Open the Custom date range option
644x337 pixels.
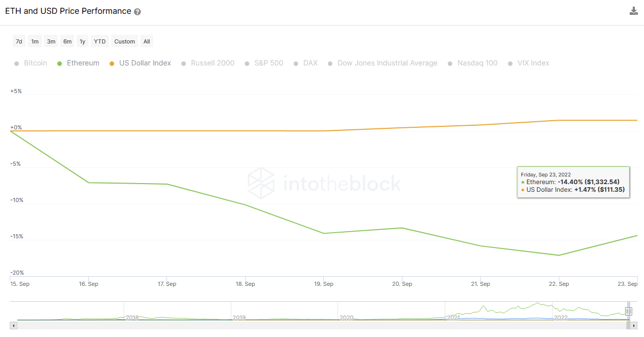125,41
